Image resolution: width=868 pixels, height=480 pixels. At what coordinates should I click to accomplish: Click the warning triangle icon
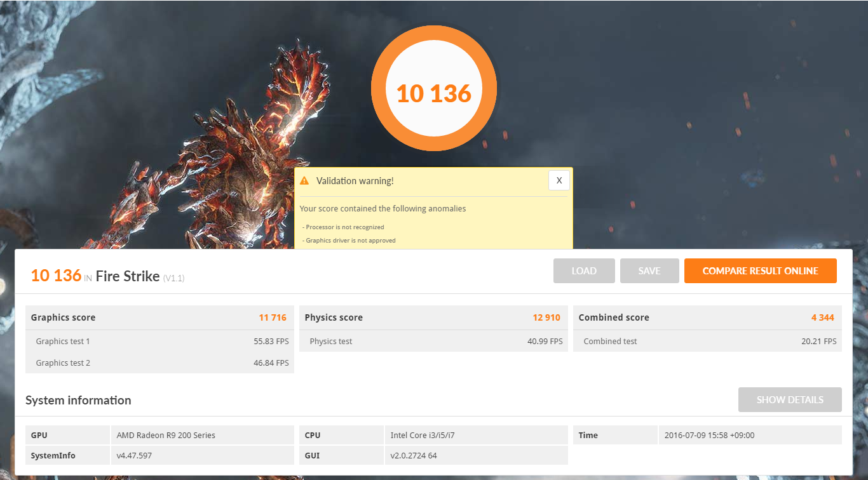[x=306, y=180]
